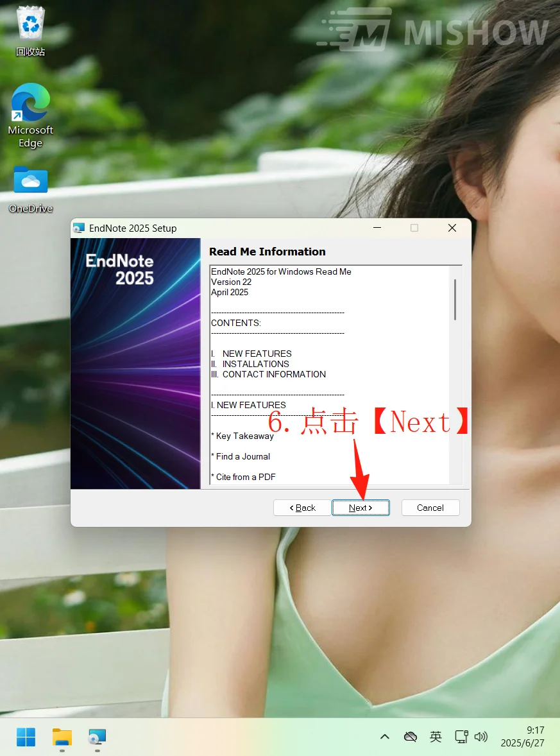Click the Read Me vertical scrollbar thumb
The height and width of the screenshot is (756, 560).
click(x=455, y=300)
